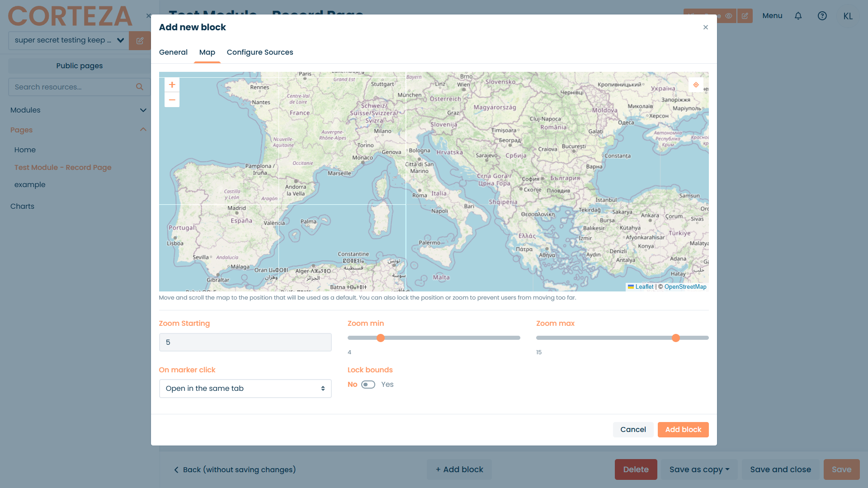This screenshot has width=868, height=488.
Task: Toggle Lock bounds switch
Action: tap(368, 385)
